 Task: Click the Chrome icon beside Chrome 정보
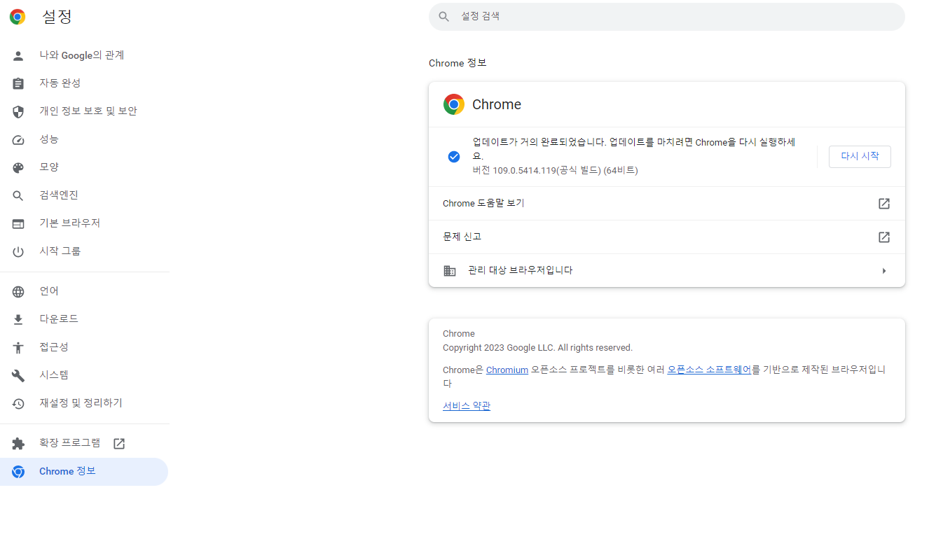point(18,472)
